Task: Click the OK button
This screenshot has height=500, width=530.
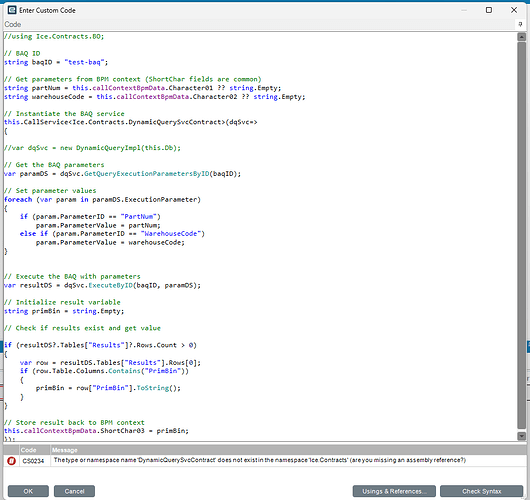Action: pos(28,491)
